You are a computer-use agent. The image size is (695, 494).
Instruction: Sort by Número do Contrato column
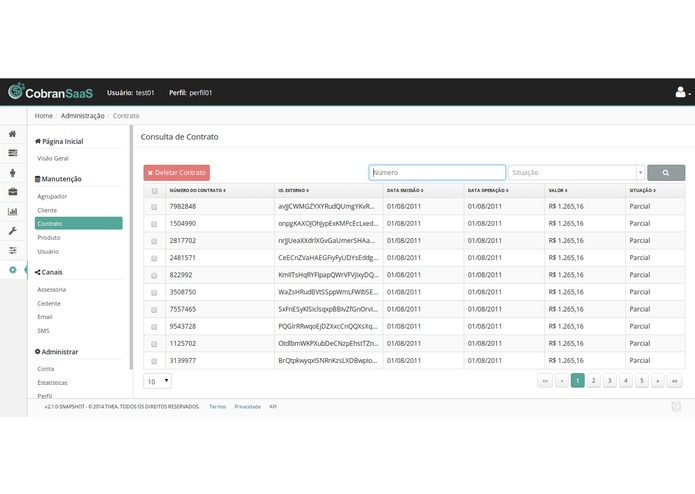point(198,191)
